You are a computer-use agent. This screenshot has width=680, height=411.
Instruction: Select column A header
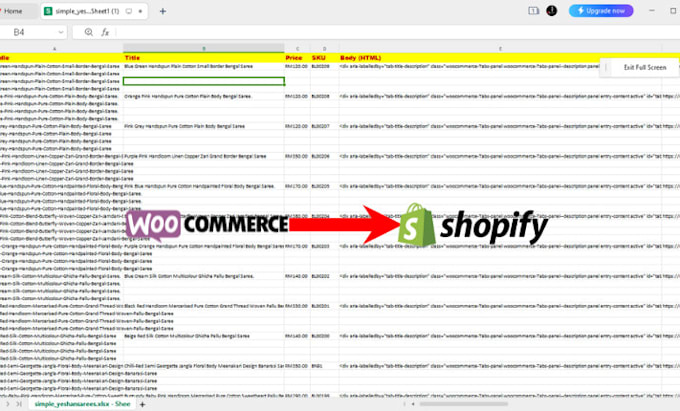pyautogui.click(x=55, y=49)
